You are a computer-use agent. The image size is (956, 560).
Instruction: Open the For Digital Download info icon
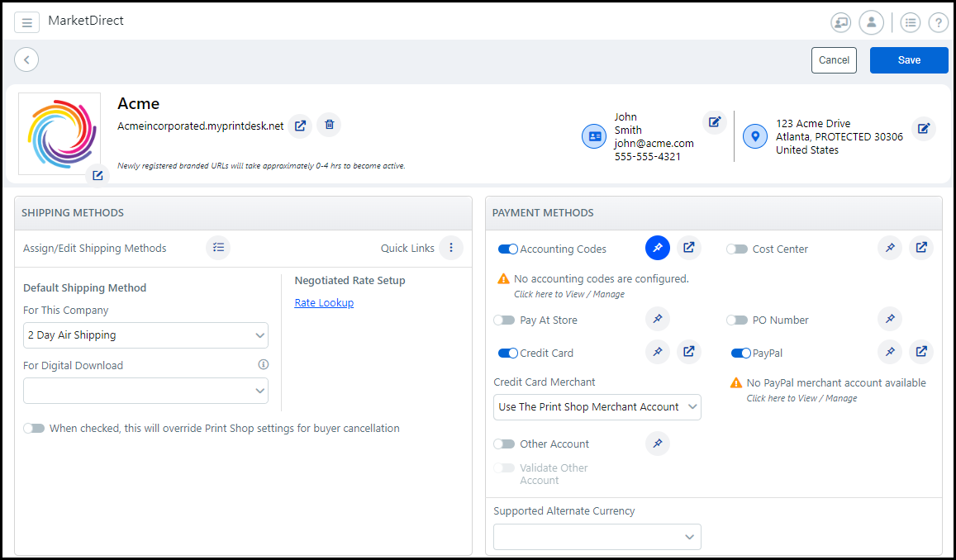(263, 364)
